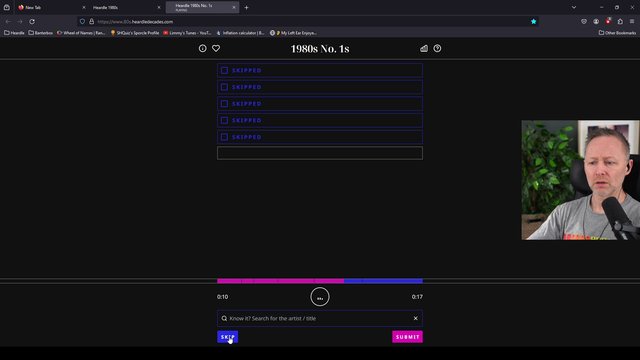Close the New Tab tab
This screenshot has width=640, height=360.
tap(84, 7)
